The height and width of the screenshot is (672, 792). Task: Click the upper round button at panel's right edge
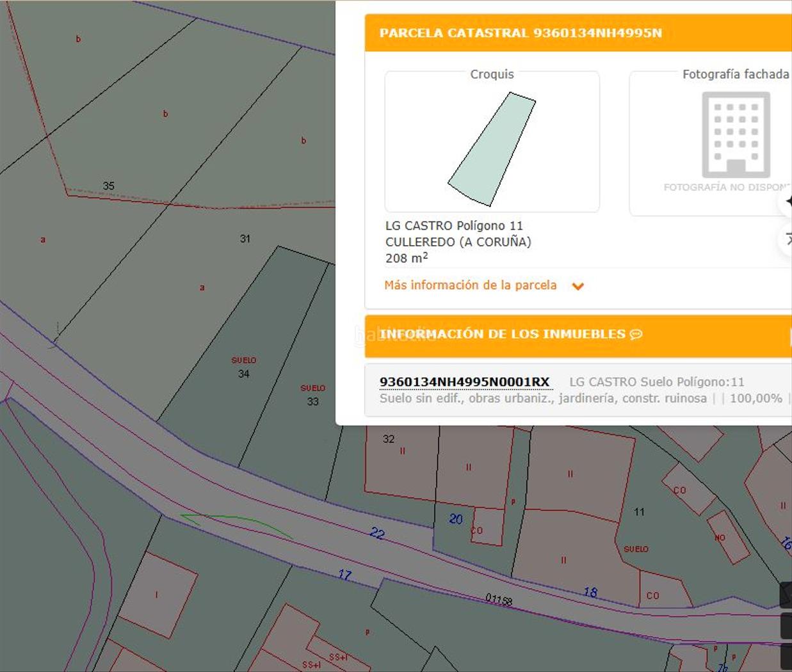click(787, 202)
